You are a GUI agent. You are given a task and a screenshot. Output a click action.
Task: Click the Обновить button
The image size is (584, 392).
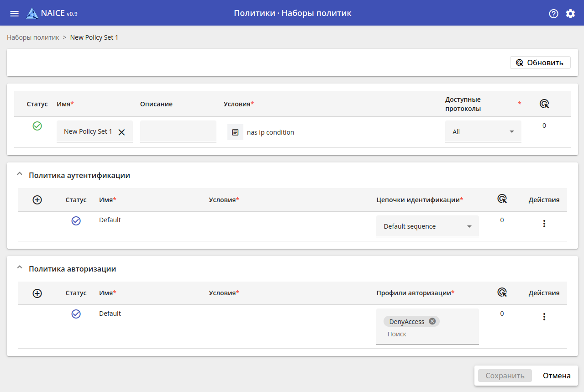[540, 63]
